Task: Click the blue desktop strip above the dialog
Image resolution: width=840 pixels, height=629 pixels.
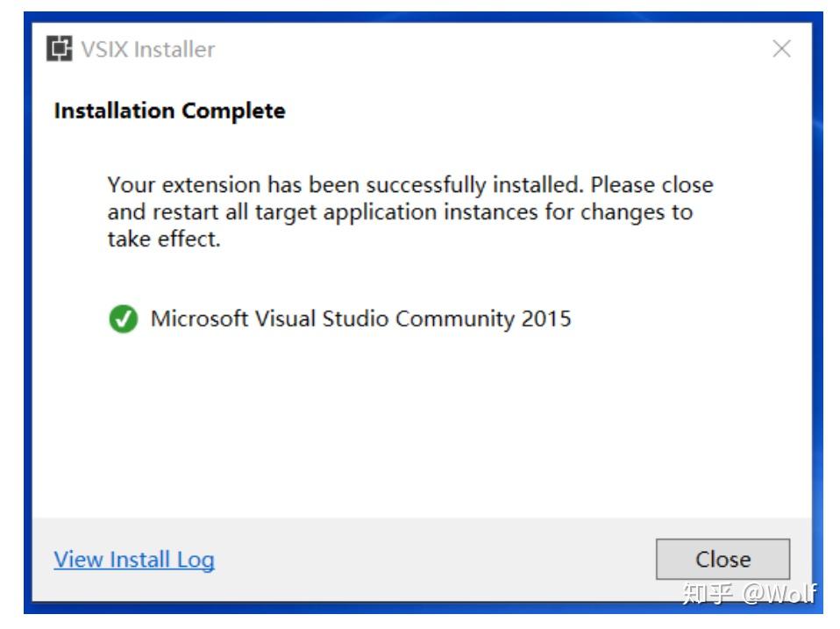Action: (x=421, y=15)
